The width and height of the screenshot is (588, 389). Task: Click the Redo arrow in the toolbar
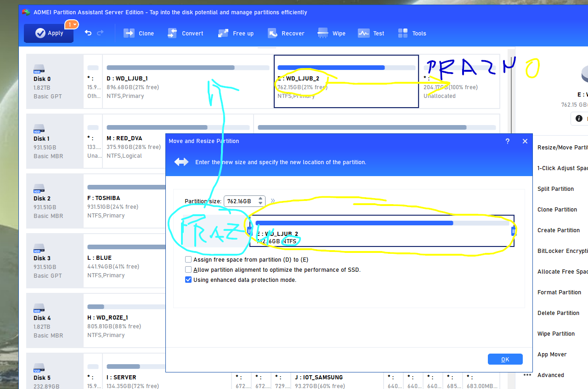(100, 33)
